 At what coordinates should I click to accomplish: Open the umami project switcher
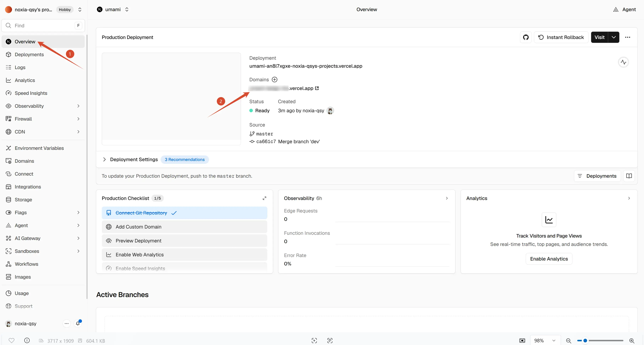(x=113, y=10)
